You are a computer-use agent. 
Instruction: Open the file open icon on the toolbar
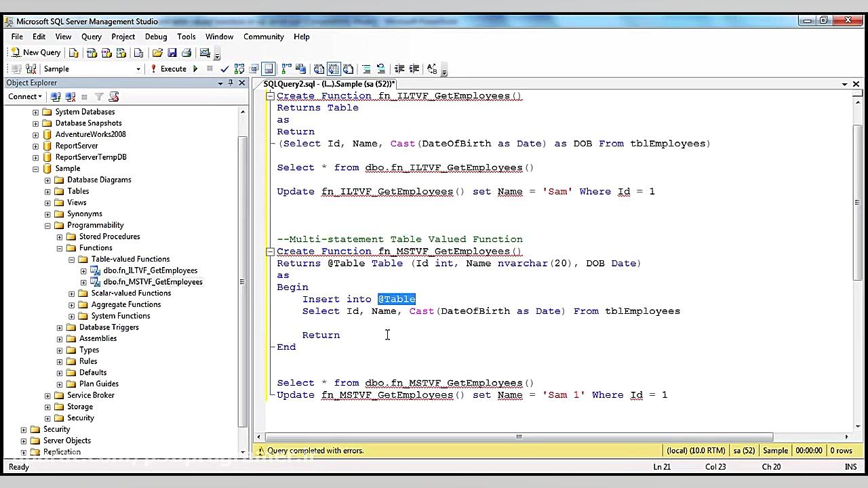click(x=158, y=53)
